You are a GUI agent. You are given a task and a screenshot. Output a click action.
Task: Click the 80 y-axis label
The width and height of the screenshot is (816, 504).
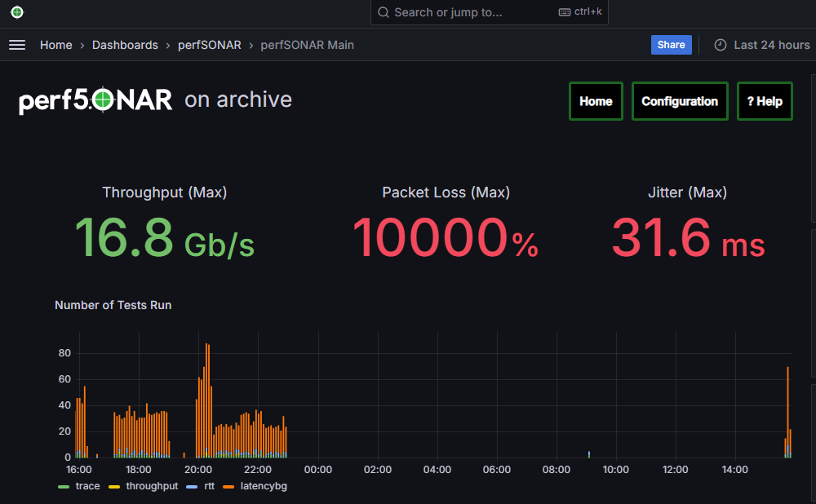pyautogui.click(x=64, y=353)
